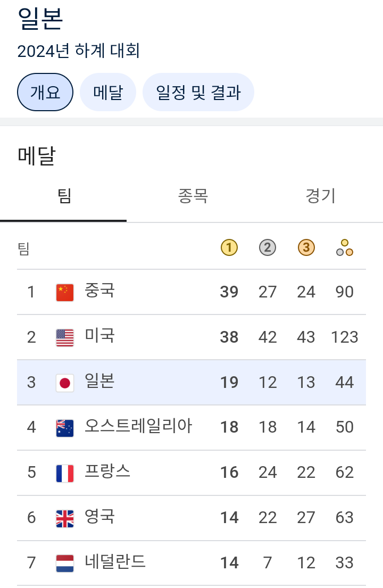Select the 메달 chip button
This screenshot has width=383, height=588.
108,92
